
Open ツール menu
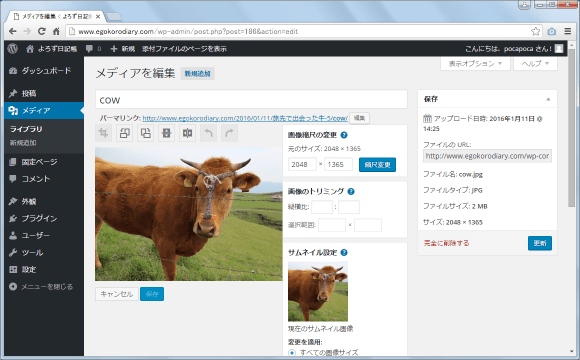44,252
